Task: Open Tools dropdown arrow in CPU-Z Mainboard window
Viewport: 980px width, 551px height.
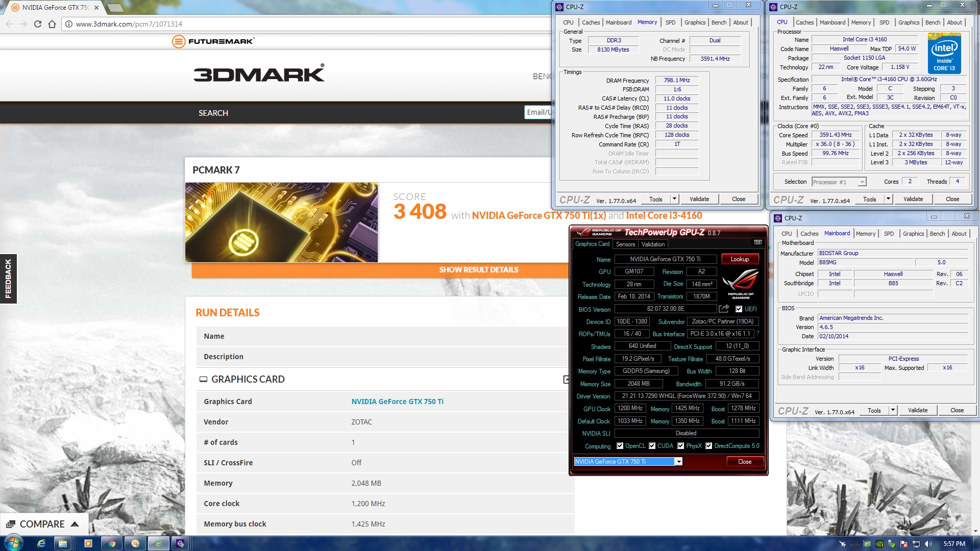Action: 893,410
